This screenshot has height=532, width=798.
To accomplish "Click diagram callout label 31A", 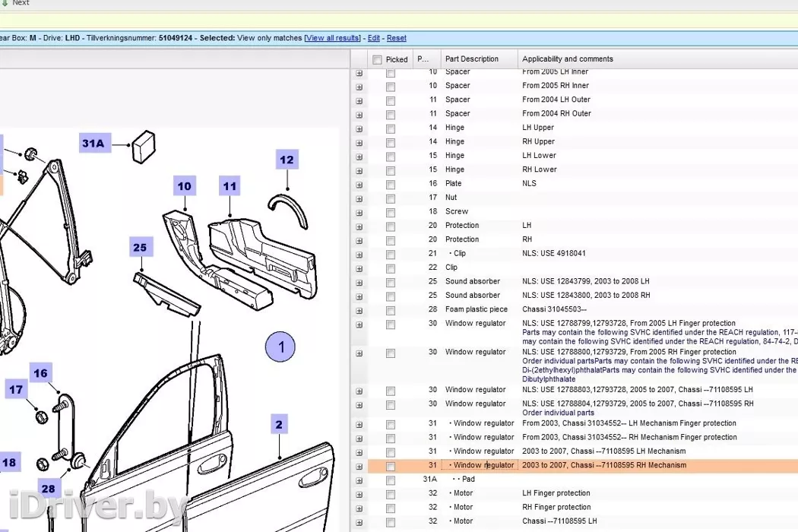I will click(93, 144).
